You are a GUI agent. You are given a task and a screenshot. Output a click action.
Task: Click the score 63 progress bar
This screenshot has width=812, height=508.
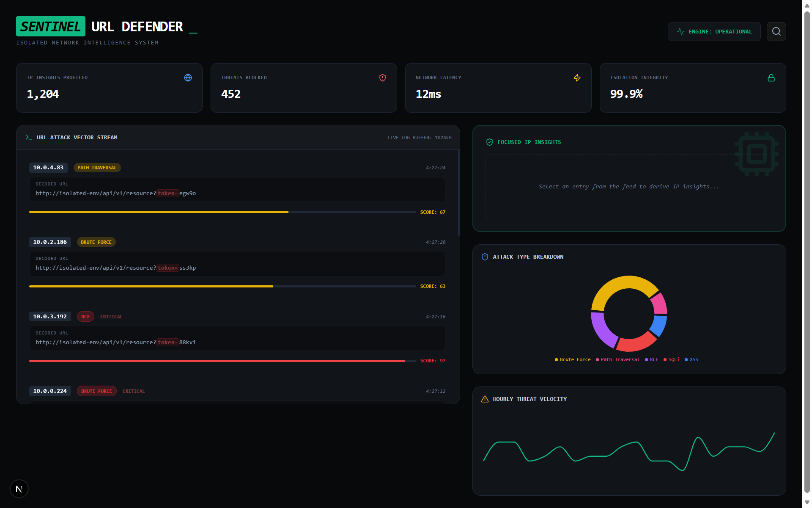(222, 286)
